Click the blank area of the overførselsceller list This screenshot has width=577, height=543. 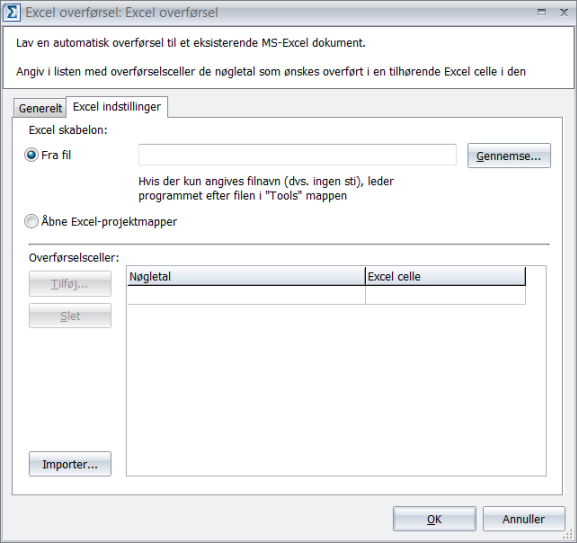(x=336, y=390)
